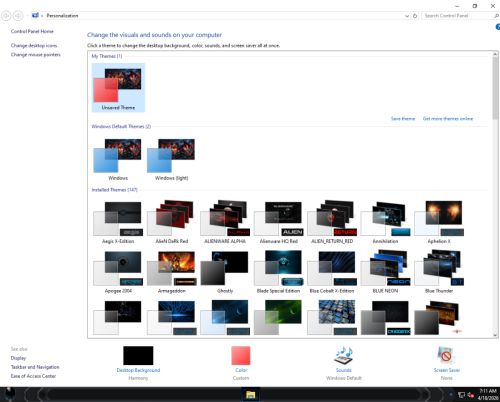The height and width of the screenshot is (402, 500).
Task: Click the refresh icon in address bar
Action: pyautogui.click(x=415, y=16)
